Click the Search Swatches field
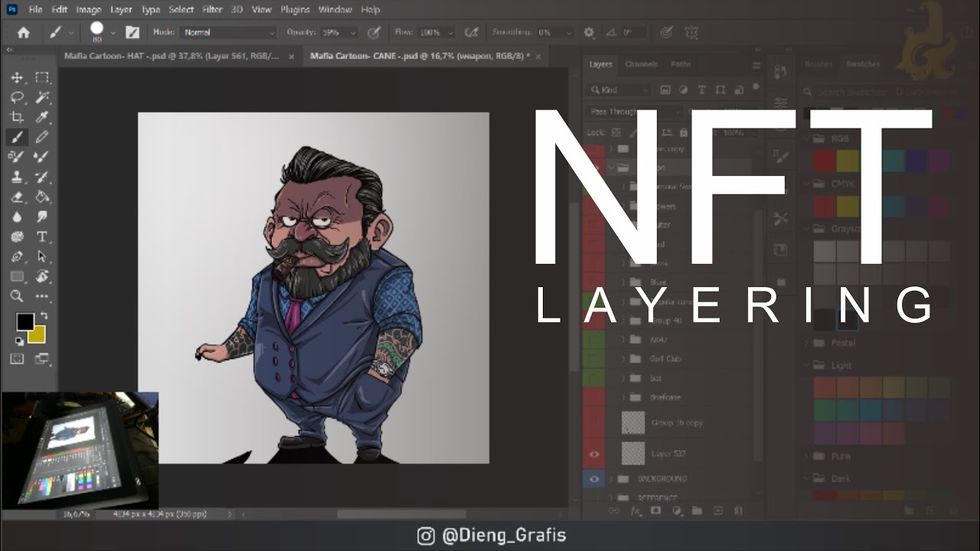Viewport: 980px width, 551px height. pyautogui.click(x=884, y=92)
